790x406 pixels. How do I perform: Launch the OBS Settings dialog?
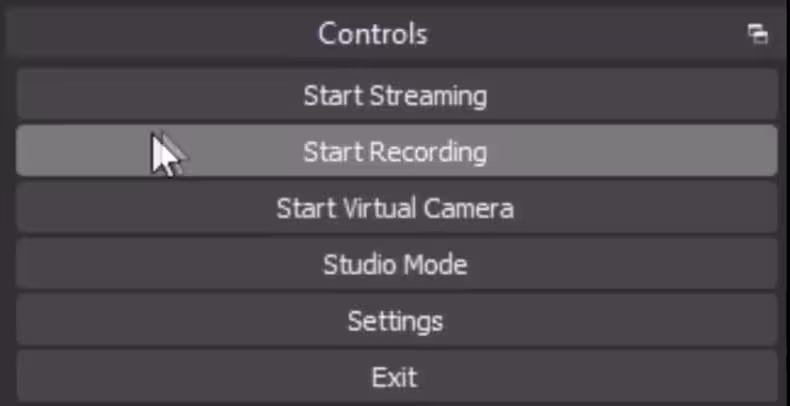tap(396, 321)
